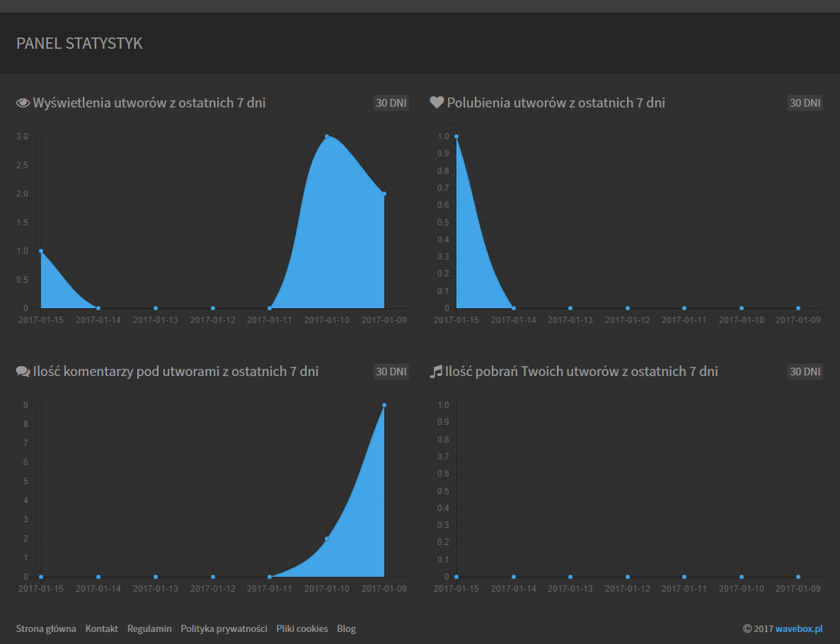
Task: Click the heart icon beside Polubienia utworów
Action: click(x=437, y=103)
